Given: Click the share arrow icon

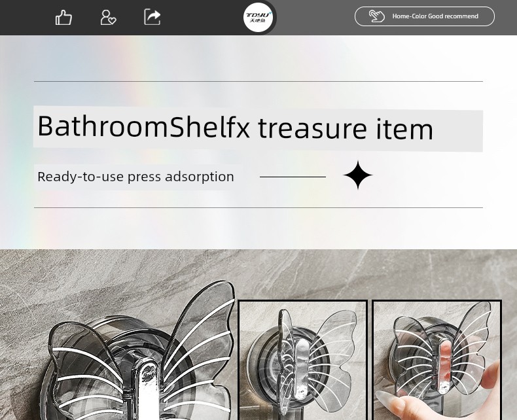Looking at the screenshot, I should (x=152, y=17).
